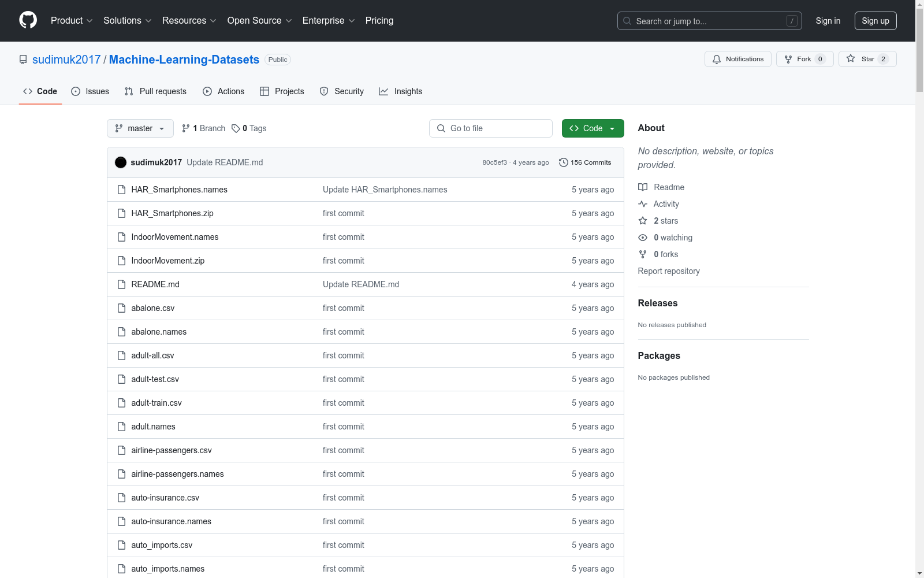
Task: Click file icon of abalone.csv row
Action: pyautogui.click(x=121, y=308)
